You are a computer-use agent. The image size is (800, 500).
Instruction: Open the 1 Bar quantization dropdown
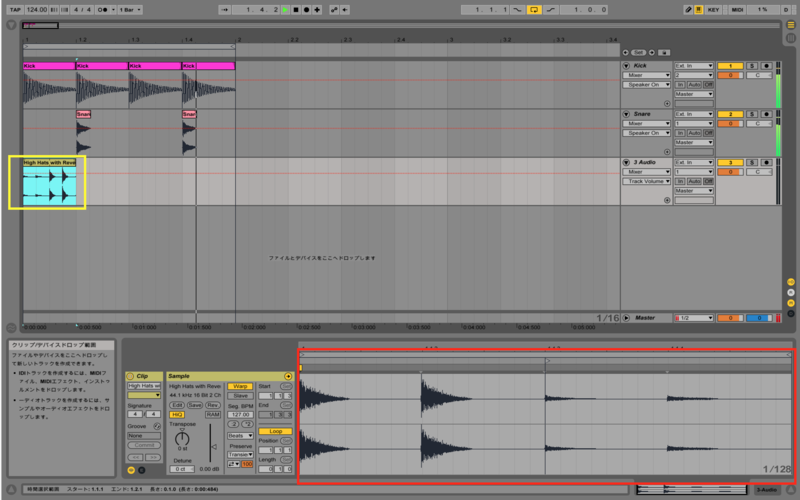[x=130, y=10]
